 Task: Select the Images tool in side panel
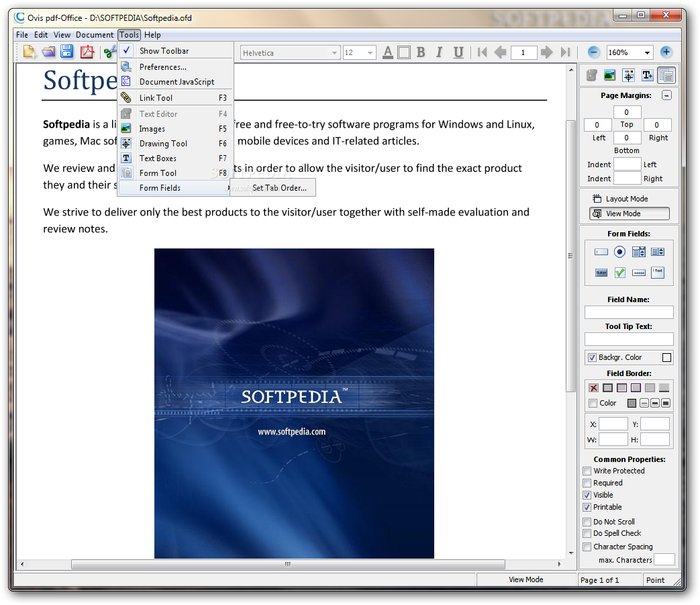tap(609, 75)
